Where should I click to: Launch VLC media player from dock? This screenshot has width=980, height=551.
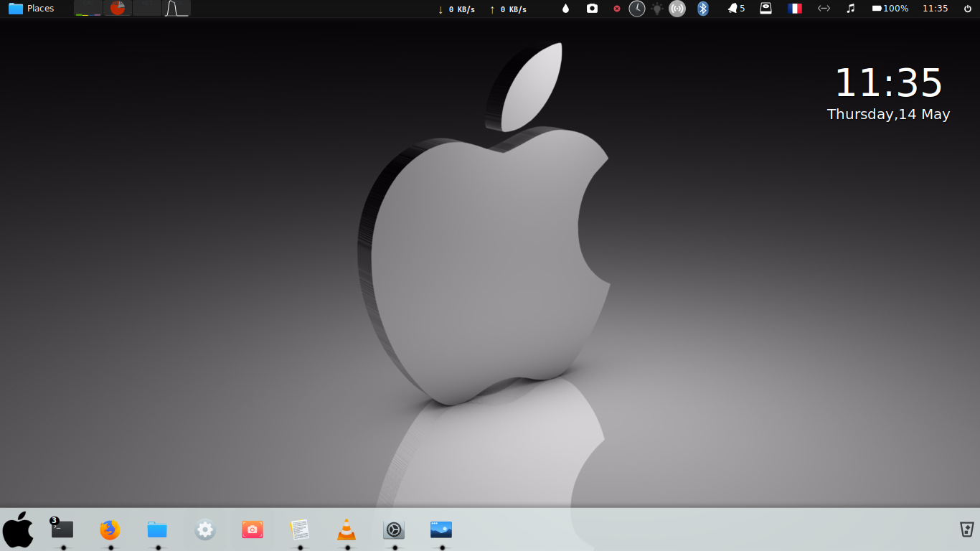click(347, 529)
